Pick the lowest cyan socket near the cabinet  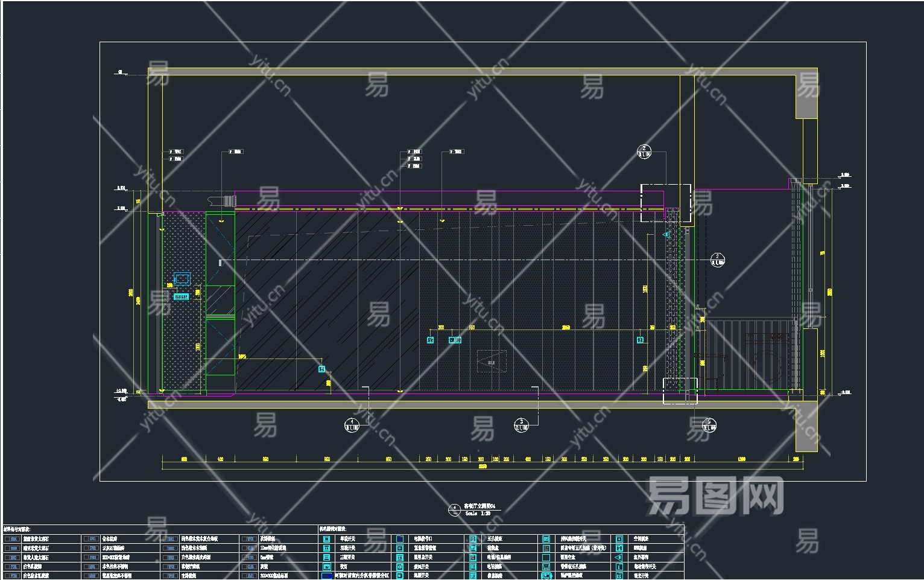[x=322, y=369]
